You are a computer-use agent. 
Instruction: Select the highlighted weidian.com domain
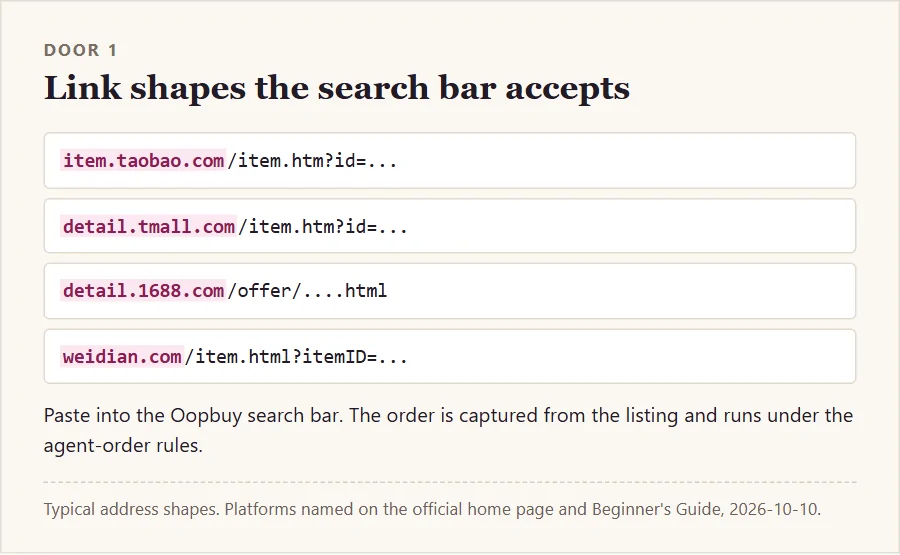tap(122, 357)
